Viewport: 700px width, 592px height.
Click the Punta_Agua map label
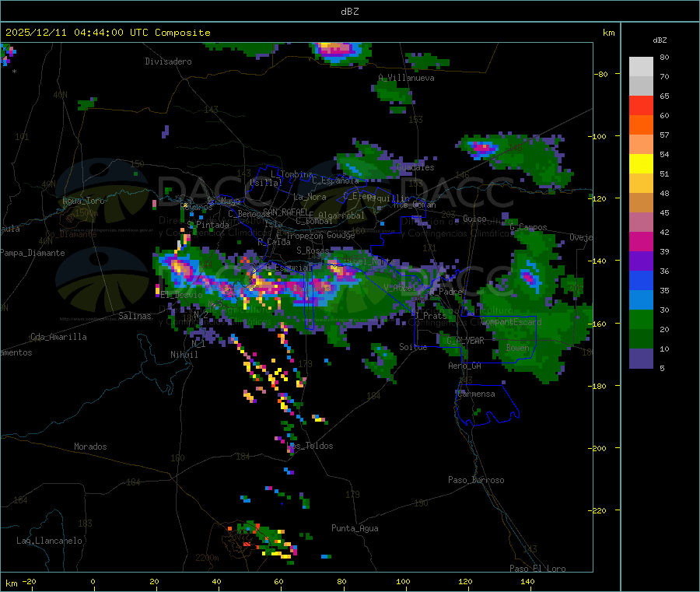point(355,528)
